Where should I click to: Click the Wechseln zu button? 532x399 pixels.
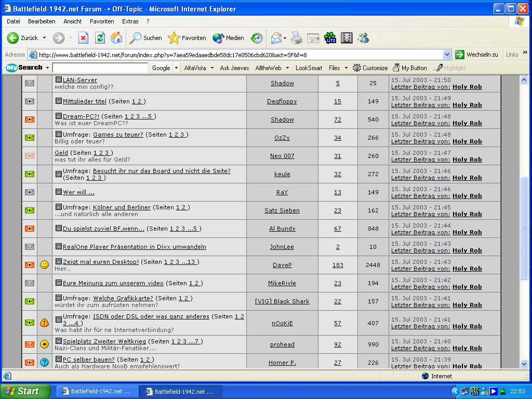[x=477, y=55]
